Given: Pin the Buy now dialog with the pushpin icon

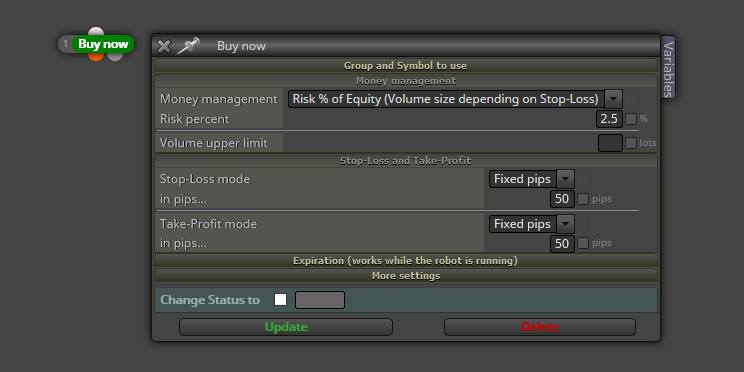Looking at the screenshot, I should (x=188, y=46).
